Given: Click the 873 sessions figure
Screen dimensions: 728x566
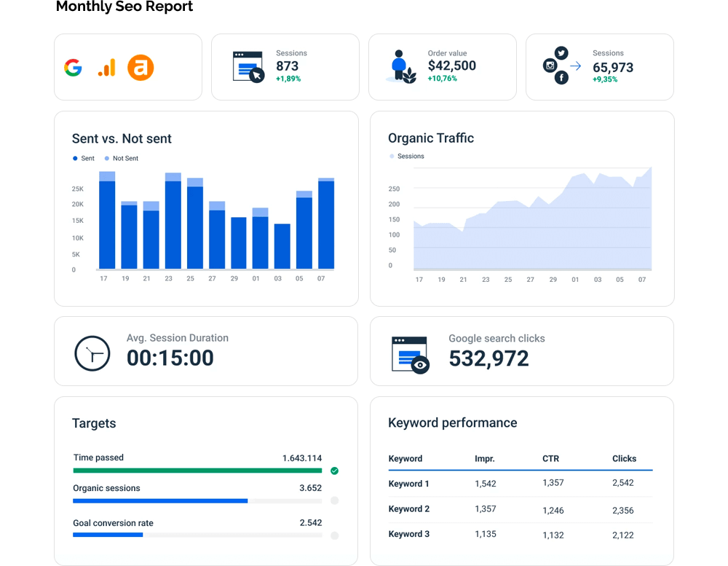Looking at the screenshot, I should (288, 66).
